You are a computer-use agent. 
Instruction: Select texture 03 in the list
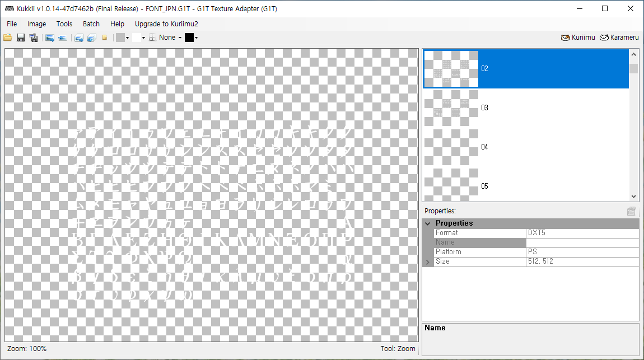pos(526,108)
